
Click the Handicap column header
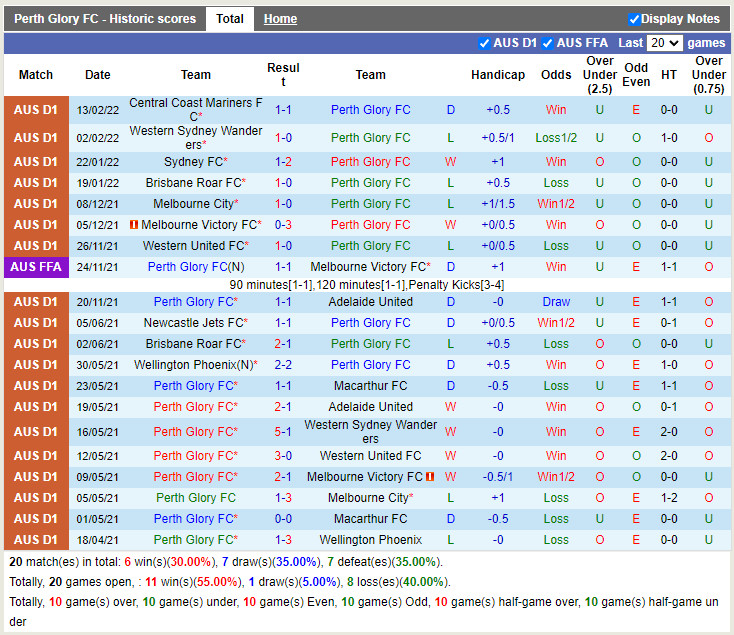[497, 75]
